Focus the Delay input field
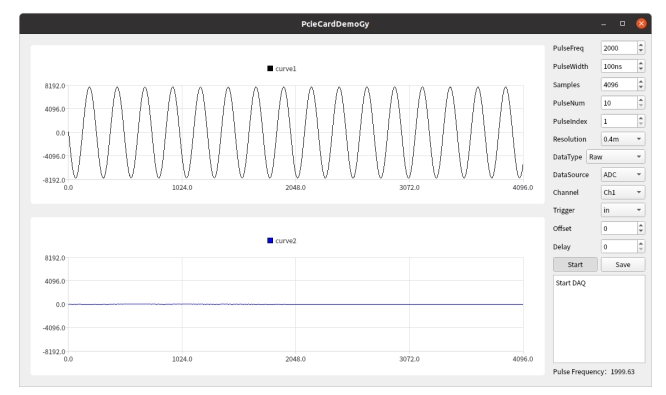Viewport: 666px width, 395px height. pyautogui.click(x=619, y=246)
